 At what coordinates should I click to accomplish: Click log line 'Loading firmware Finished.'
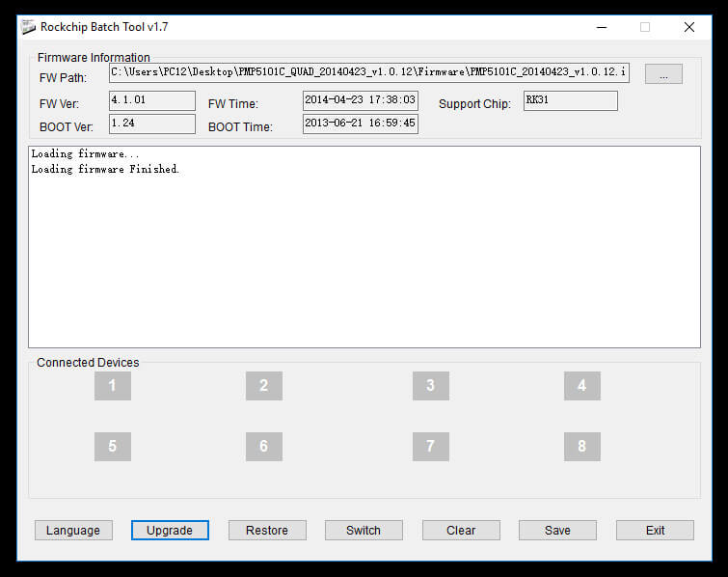(x=105, y=169)
